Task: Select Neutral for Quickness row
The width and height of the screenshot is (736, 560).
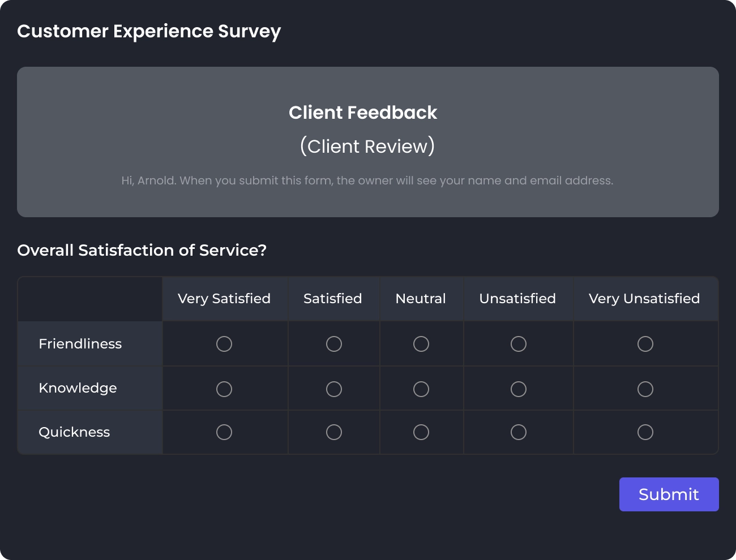Action: coord(421,432)
